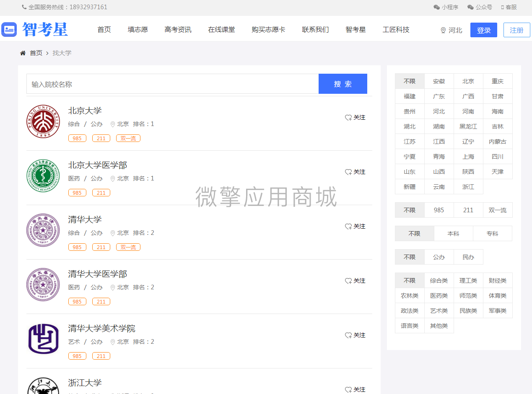
Task: Focus the 输入院校名称 search field
Action: click(173, 84)
